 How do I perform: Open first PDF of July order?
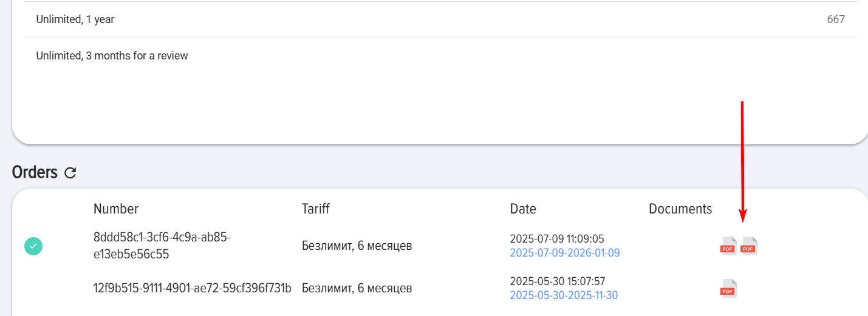click(x=728, y=246)
